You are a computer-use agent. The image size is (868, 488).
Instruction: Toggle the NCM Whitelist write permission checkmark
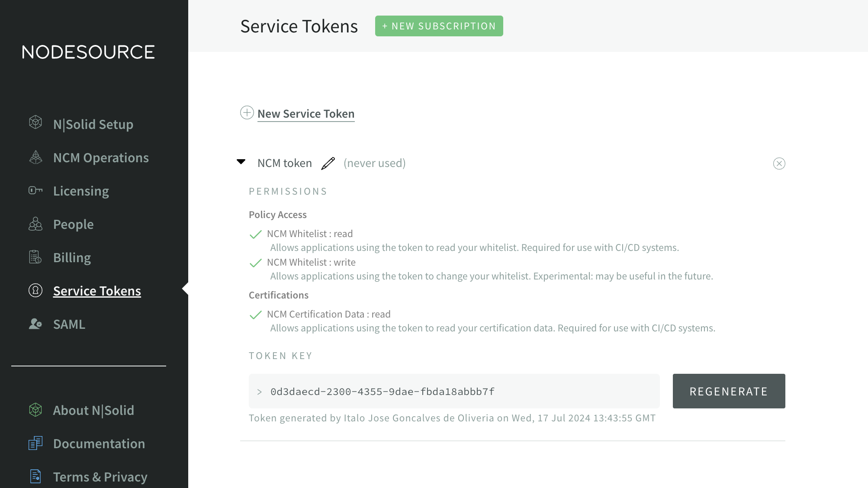click(256, 262)
